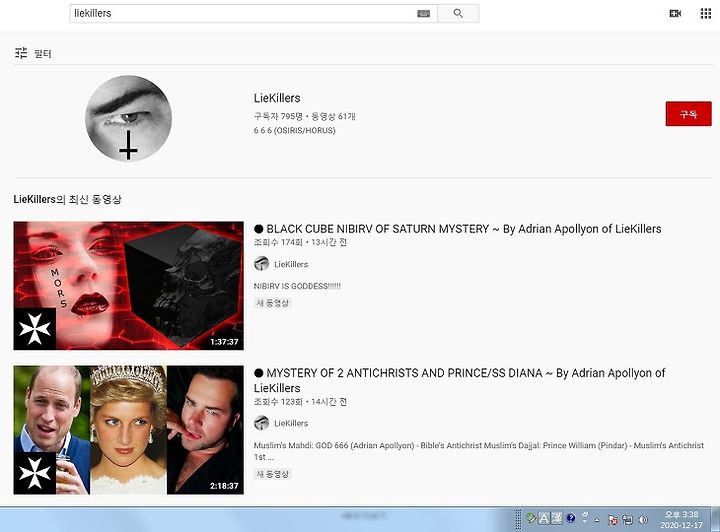Toggle the IME 'A' input mode icon

(x=544, y=519)
